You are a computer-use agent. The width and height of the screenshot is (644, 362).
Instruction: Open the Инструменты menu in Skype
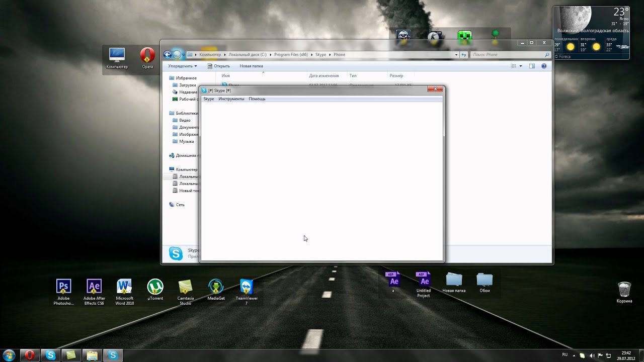click(231, 99)
